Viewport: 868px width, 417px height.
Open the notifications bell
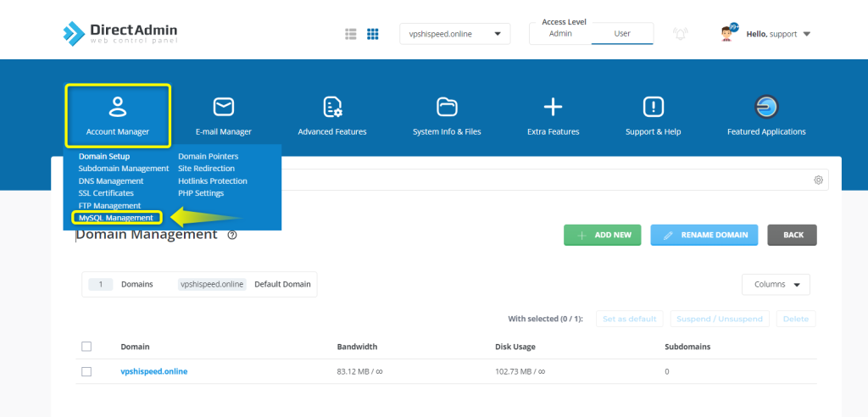pos(680,34)
